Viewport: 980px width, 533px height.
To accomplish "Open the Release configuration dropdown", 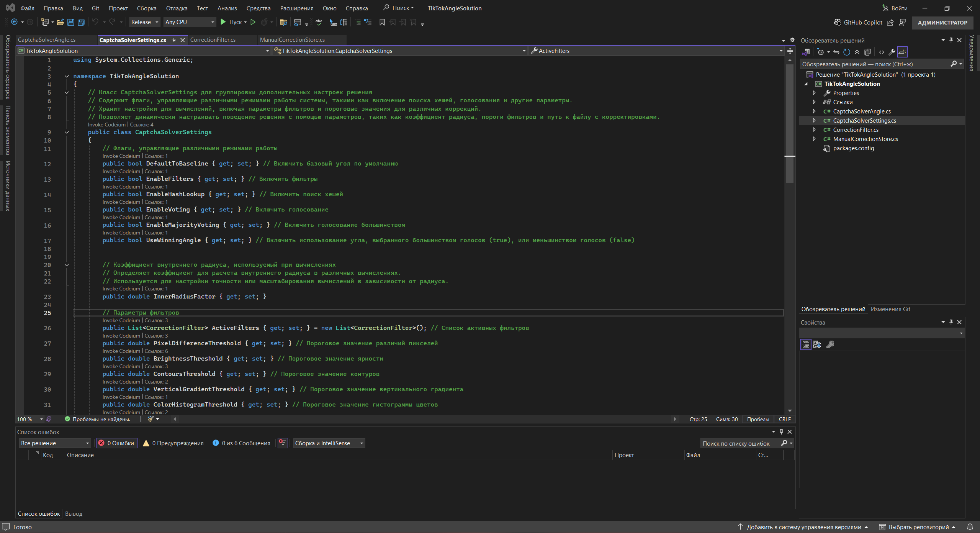I will (x=144, y=22).
